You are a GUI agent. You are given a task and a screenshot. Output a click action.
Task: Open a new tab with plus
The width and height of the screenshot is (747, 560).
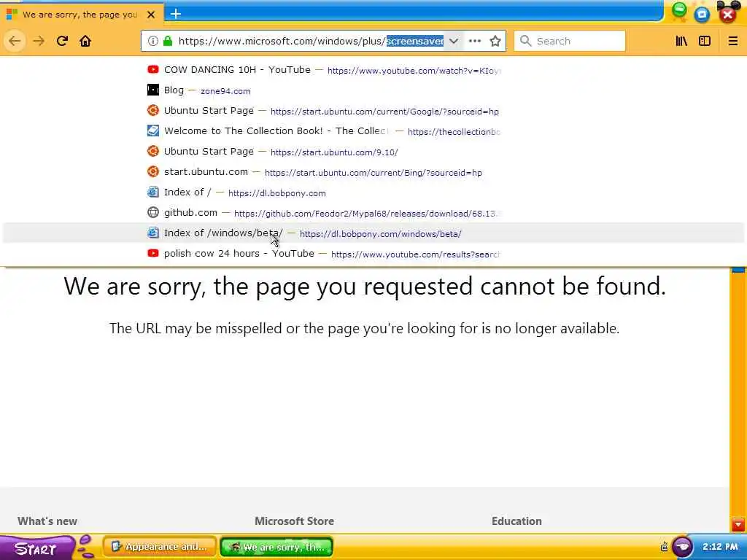point(176,14)
